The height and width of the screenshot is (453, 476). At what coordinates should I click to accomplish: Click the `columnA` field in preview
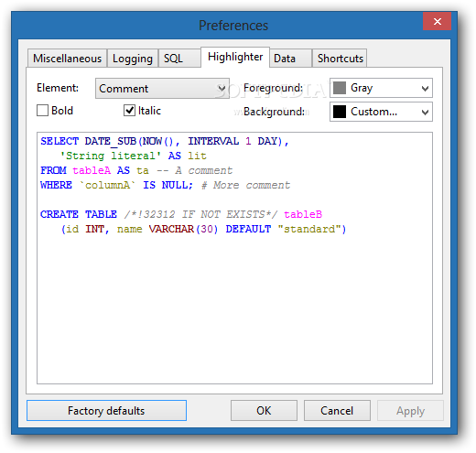click(x=107, y=185)
